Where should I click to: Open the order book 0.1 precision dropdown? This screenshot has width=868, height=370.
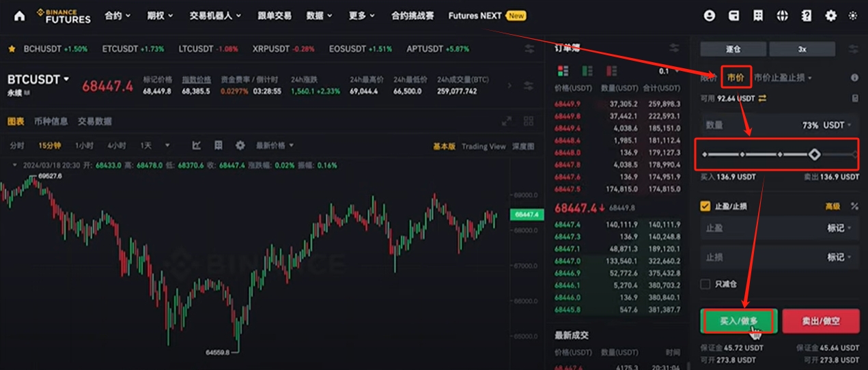(x=668, y=71)
